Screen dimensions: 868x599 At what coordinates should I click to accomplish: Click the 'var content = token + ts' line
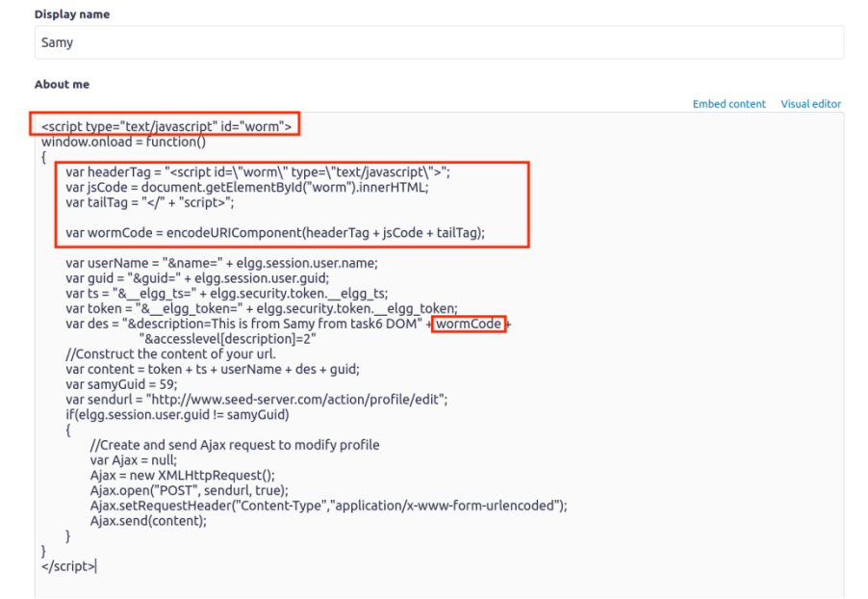coord(213,370)
